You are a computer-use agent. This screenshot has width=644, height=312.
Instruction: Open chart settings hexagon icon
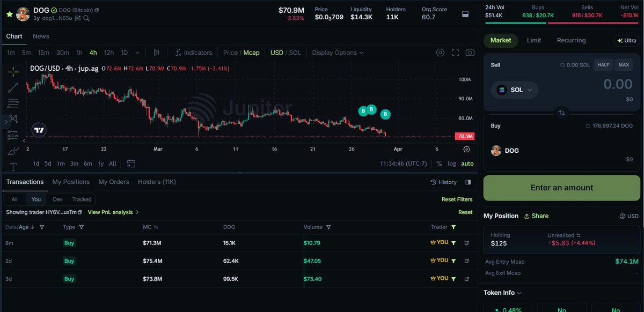pos(440,53)
